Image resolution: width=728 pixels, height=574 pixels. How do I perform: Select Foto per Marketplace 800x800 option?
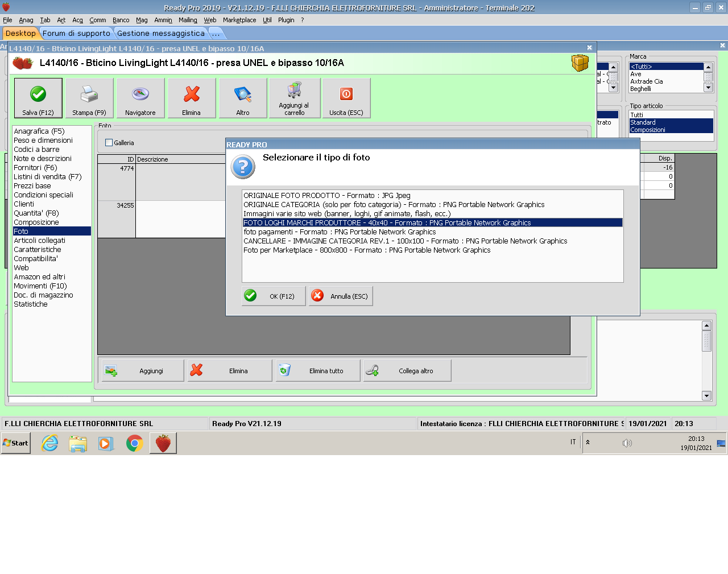[x=432, y=250]
